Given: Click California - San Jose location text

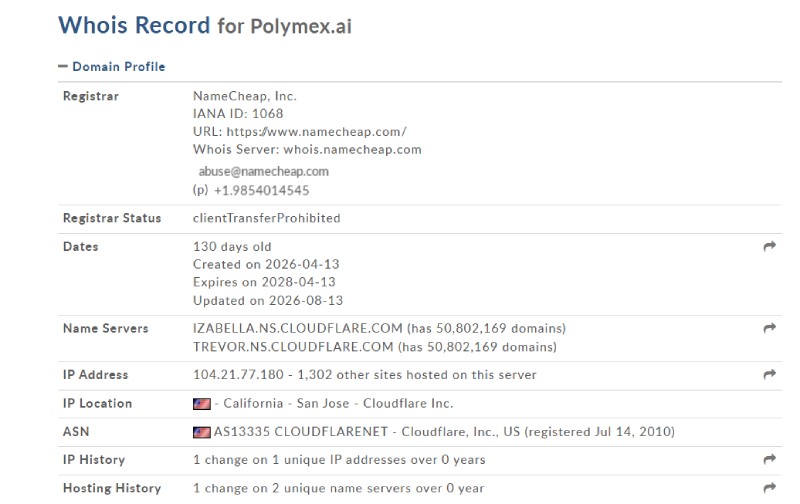Looking at the screenshot, I should 286,403.
